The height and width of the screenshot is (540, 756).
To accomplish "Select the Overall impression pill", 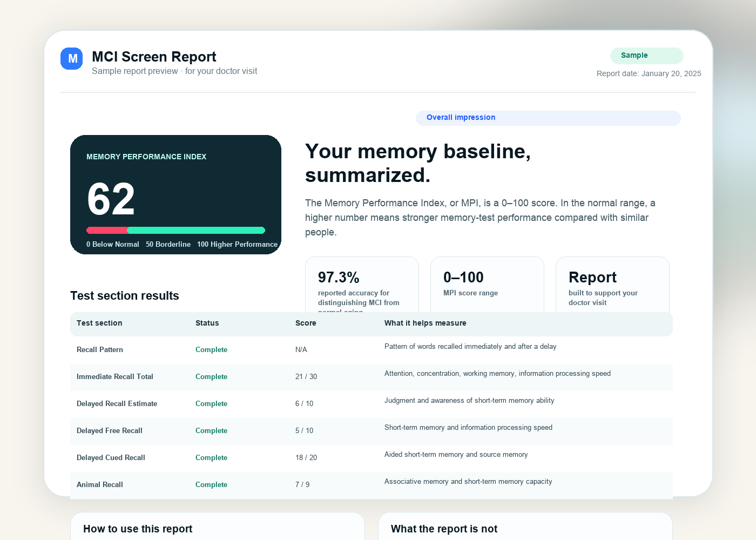I will (548, 118).
